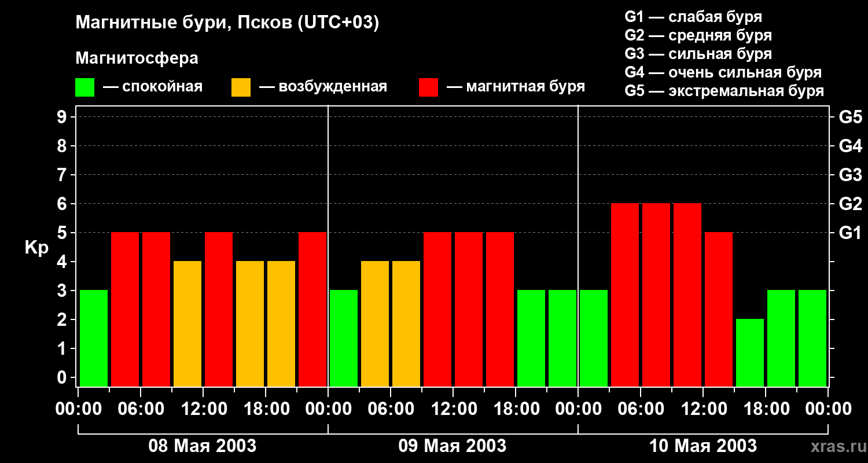Viewport: 868px width, 463px height.
Task: Click the '06:00' time label above 08 Мая 2003
Action: [141, 409]
